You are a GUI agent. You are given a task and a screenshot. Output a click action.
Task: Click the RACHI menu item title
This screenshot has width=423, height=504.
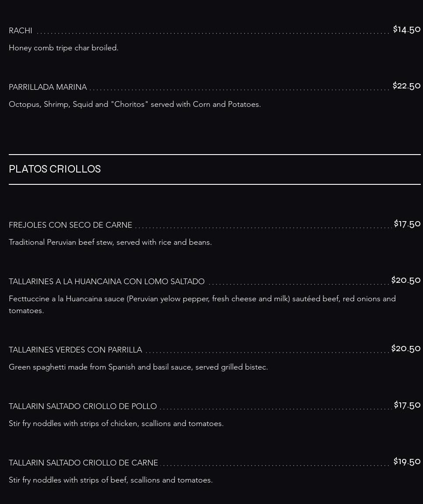coord(21,31)
